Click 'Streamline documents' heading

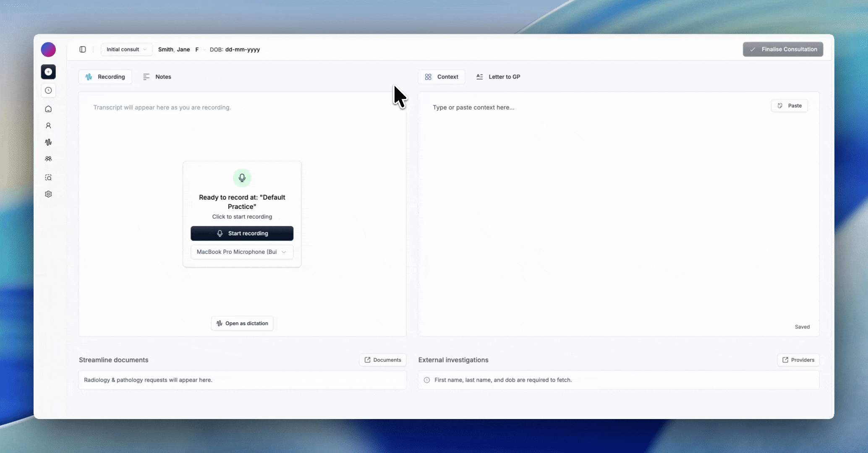114,360
